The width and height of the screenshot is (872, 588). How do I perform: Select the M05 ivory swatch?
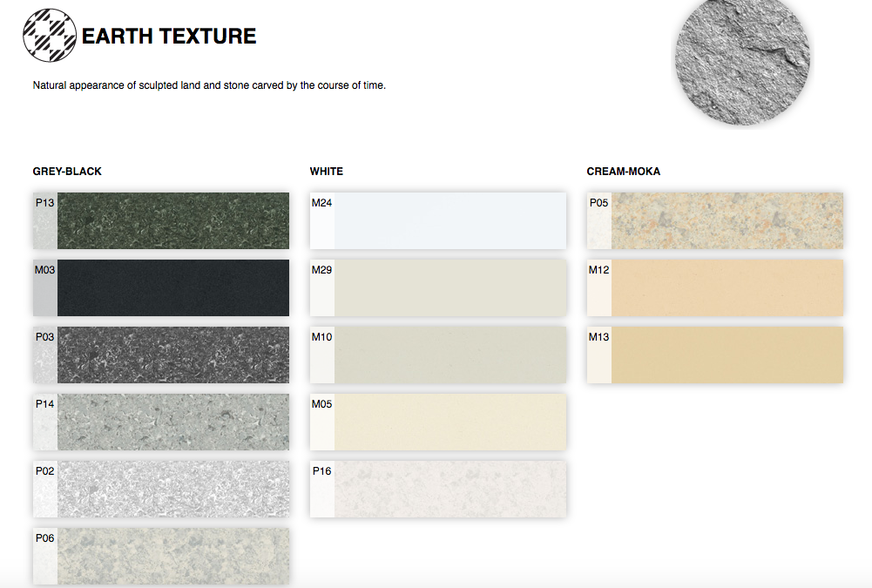tap(437, 422)
